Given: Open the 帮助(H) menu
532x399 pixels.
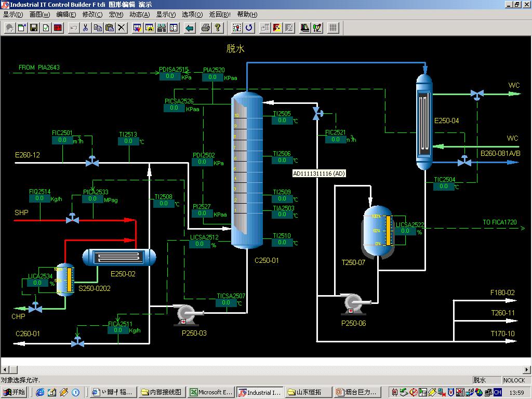Looking at the screenshot, I should point(247,15).
